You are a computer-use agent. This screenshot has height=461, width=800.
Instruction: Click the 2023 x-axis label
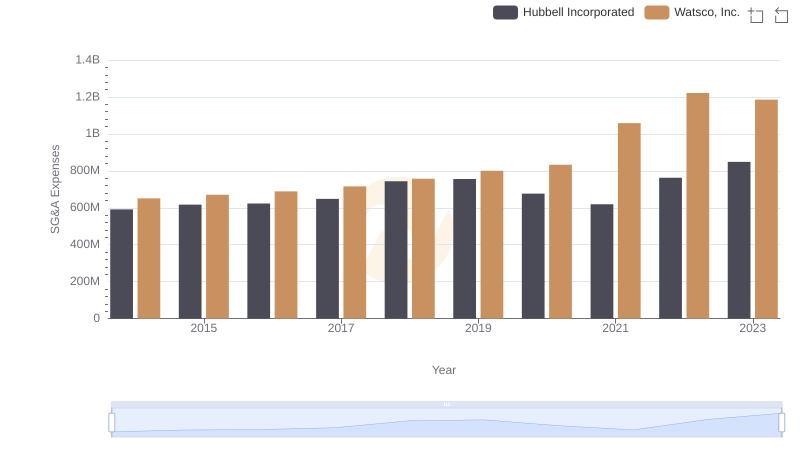(x=753, y=328)
